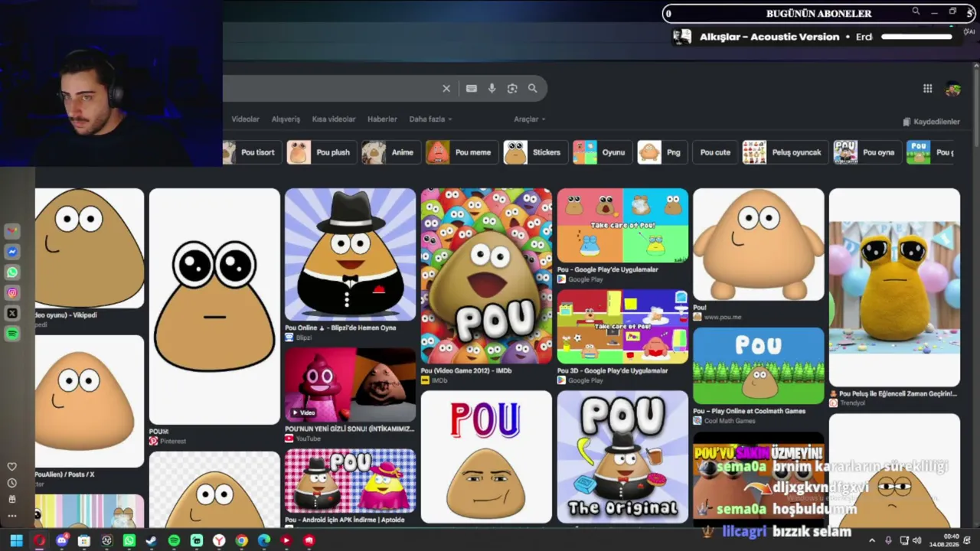Viewport: 980px width, 551px height.
Task: Open the Pou Online Blipzi image with hat
Action: [350, 255]
